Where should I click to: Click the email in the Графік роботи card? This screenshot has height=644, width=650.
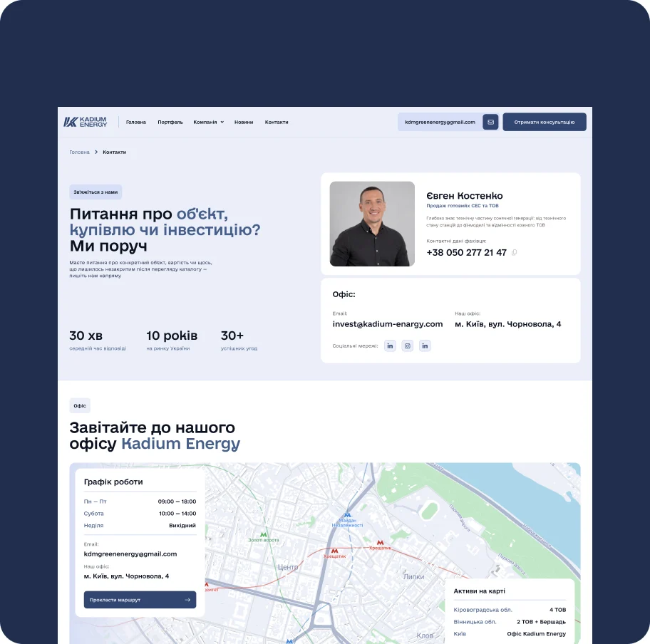(130, 554)
